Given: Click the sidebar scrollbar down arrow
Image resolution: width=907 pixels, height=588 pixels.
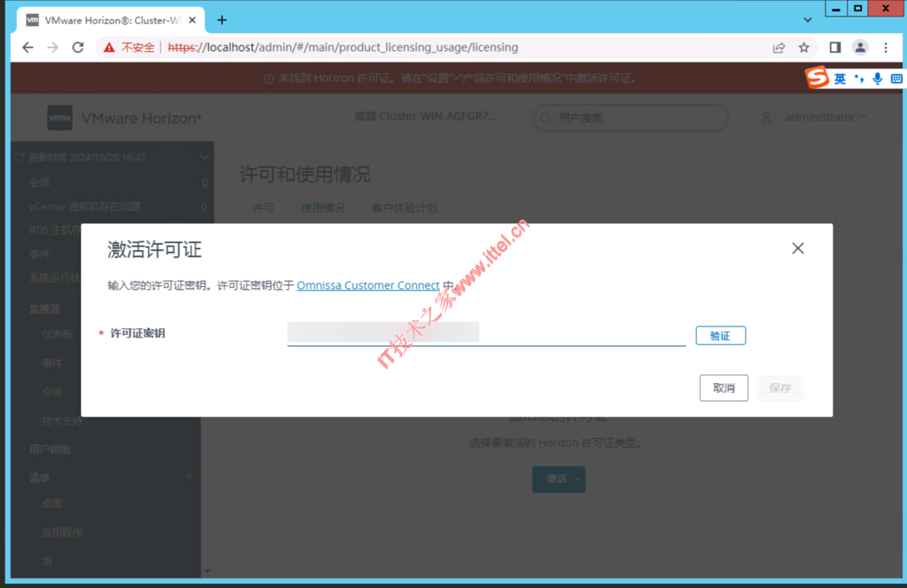Looking at the screenshot, I should click(207, 572).
